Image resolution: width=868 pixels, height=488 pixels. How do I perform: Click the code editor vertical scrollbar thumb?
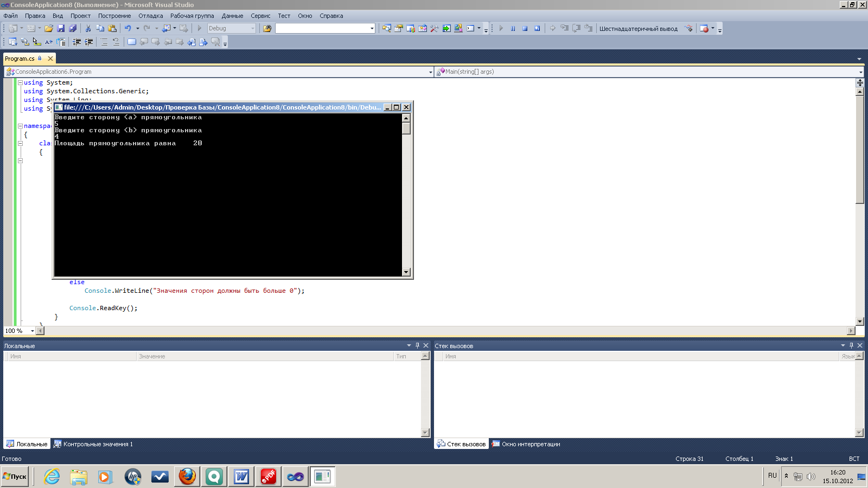point(860,150)
